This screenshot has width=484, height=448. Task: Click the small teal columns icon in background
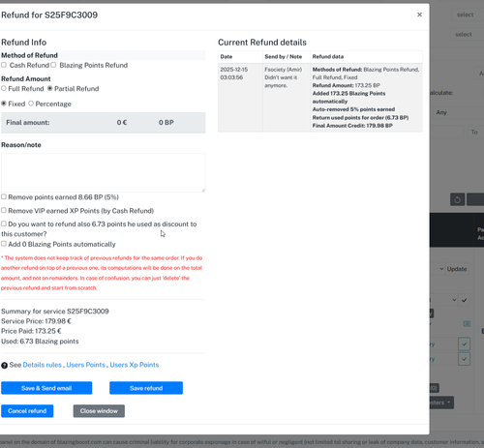click(467, 324)
